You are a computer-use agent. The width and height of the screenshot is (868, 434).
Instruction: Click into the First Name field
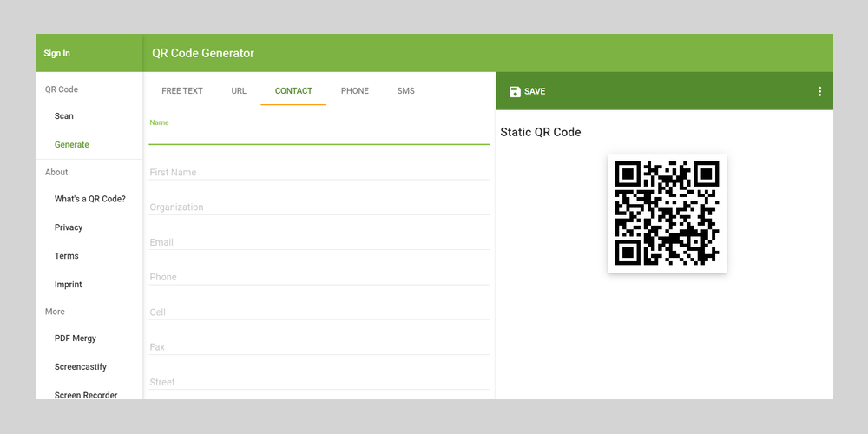[x=319, y=172]
